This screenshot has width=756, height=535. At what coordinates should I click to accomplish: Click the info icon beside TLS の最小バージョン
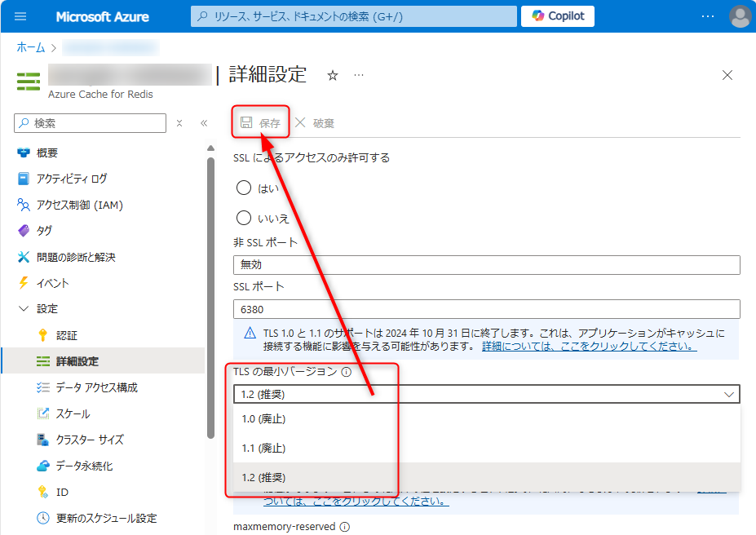[347, 372]
